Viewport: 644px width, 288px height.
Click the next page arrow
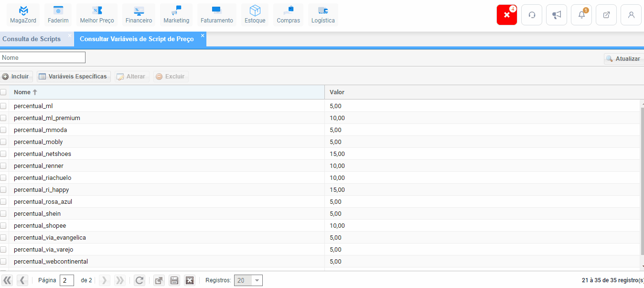pyautogui.click(x=104, y=280)
